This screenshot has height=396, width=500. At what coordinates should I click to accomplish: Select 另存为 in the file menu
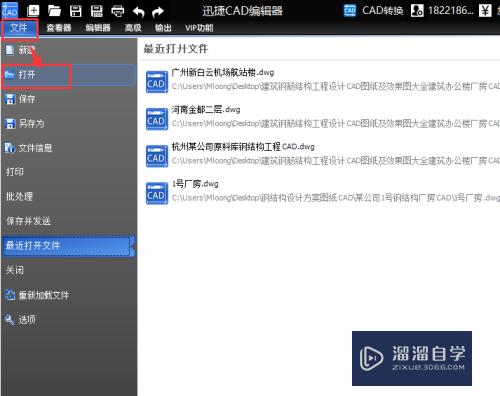(x=69, y=124)
